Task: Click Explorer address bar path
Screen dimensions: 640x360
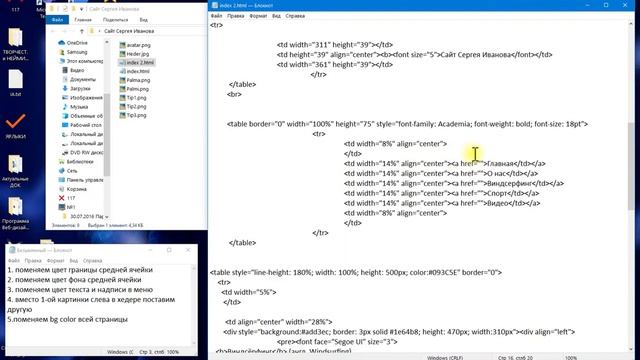Action: coord(129,31)
